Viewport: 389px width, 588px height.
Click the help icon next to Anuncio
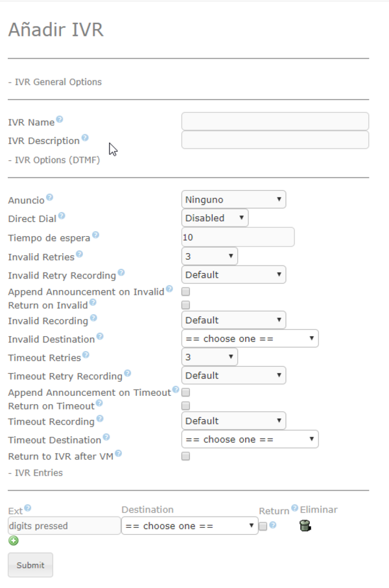pyautogui.click(x=50, y=197)
